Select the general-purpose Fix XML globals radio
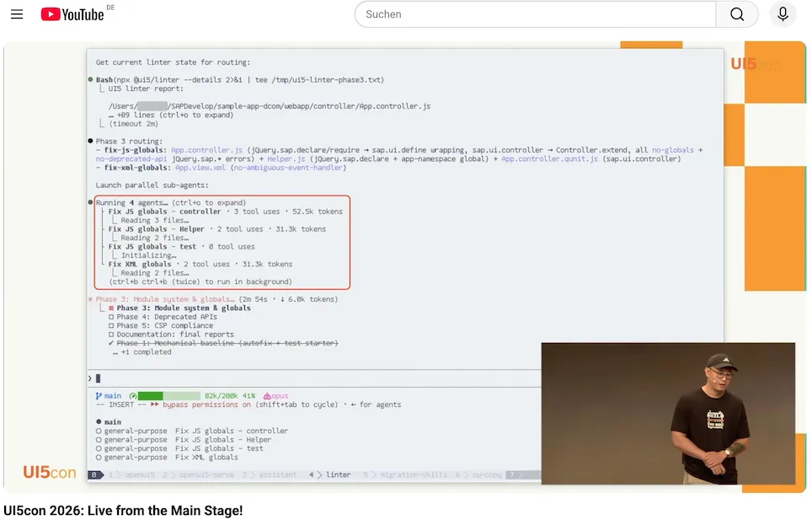812x520 pixels. click(99, 458)
